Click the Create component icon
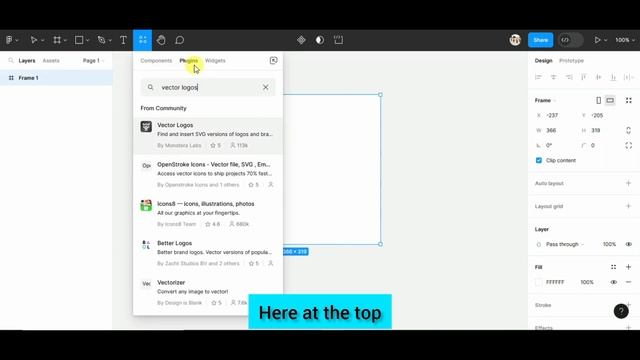This screenshot has height=360, width=640. tap(301, 40)
